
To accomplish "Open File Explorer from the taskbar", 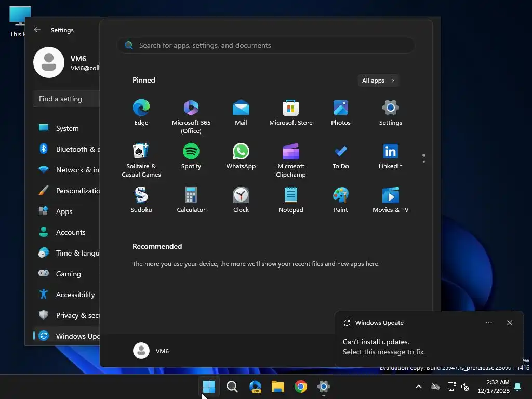I will click(x=278, y=387).
